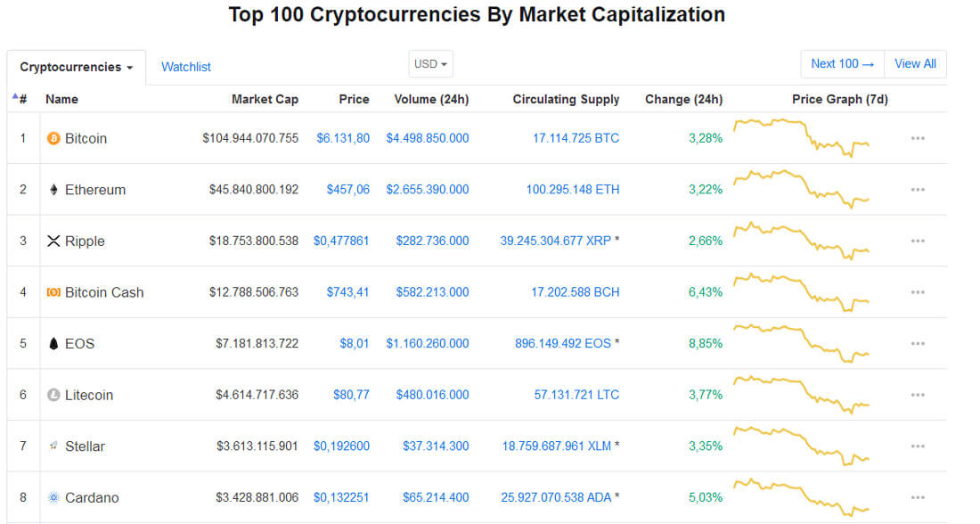
Task: Switch to the Watchlist tab
Action: (185, 67)
